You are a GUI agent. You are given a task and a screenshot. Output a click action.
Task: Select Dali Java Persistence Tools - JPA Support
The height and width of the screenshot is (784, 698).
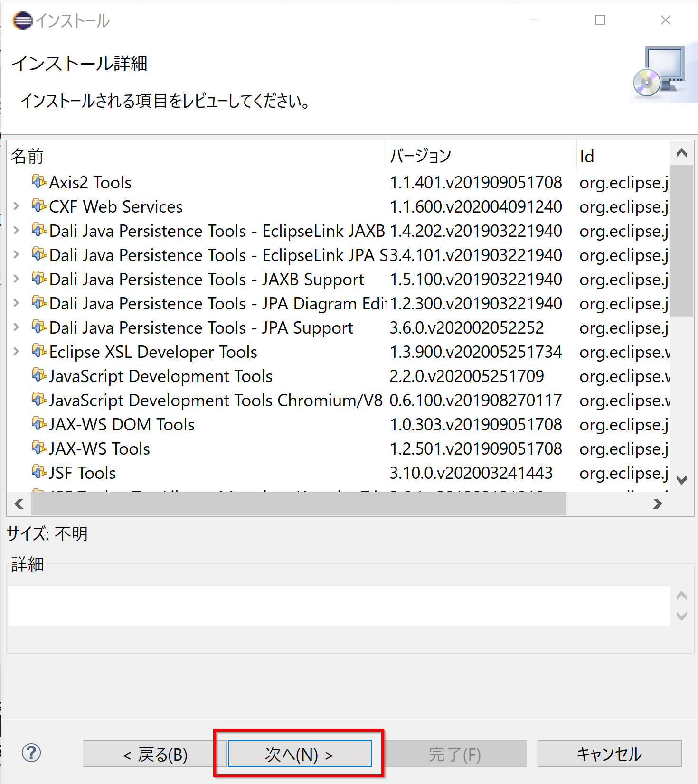(x=339, y=328)
